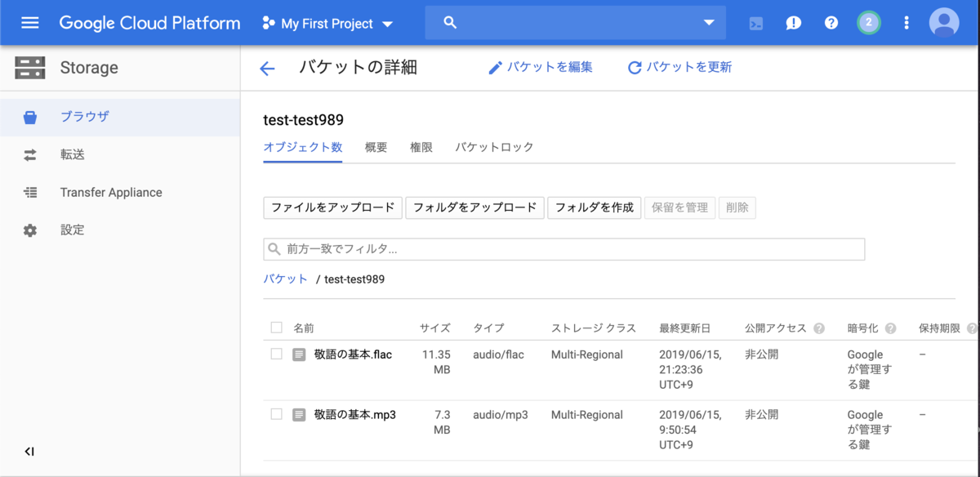Open the user account avatar
980x477 pixels.
pyautogui.click(x=944, y=23)
